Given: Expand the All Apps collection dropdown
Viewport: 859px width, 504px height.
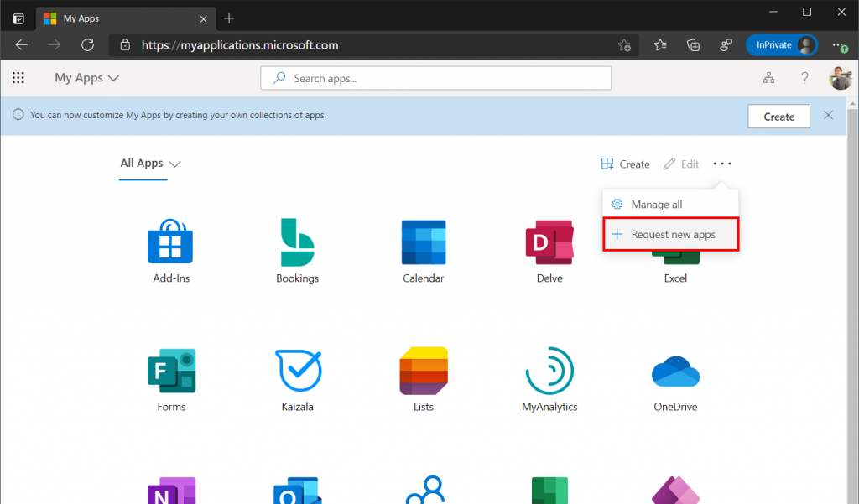Looking at the screenshot, I should pyautogui.click(x=150, y=164).
